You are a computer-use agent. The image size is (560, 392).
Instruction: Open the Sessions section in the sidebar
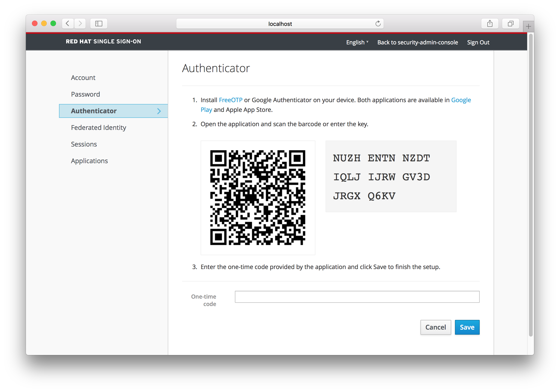[84, 144]
